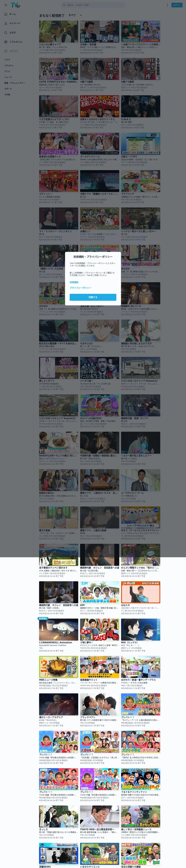The width and height of the screenshot is (186, 868).
Task: Open the 推しエンタTV thumbnail
Action: coord(58,368)
